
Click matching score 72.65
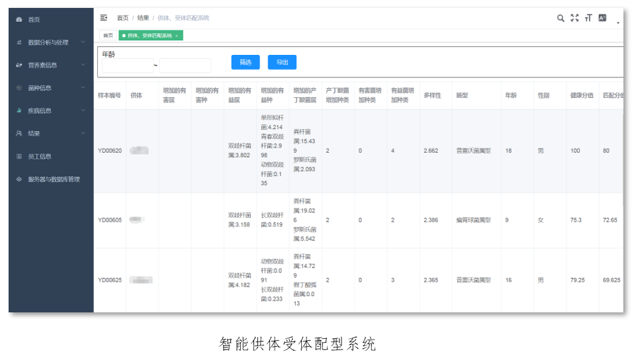[610, 220]
